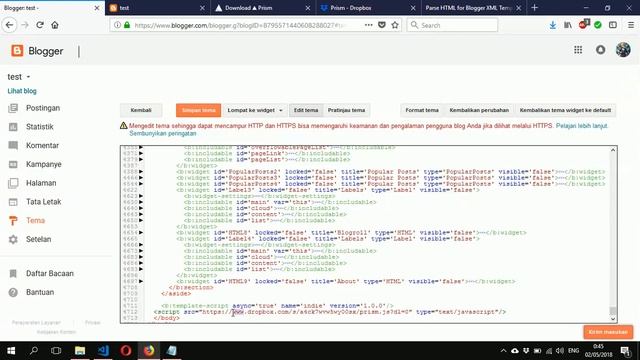Image resolution: width=640 pixels, height=360 pixels.
Task: Click Simpan tema to save theme
Action: [x=198, y=110]
